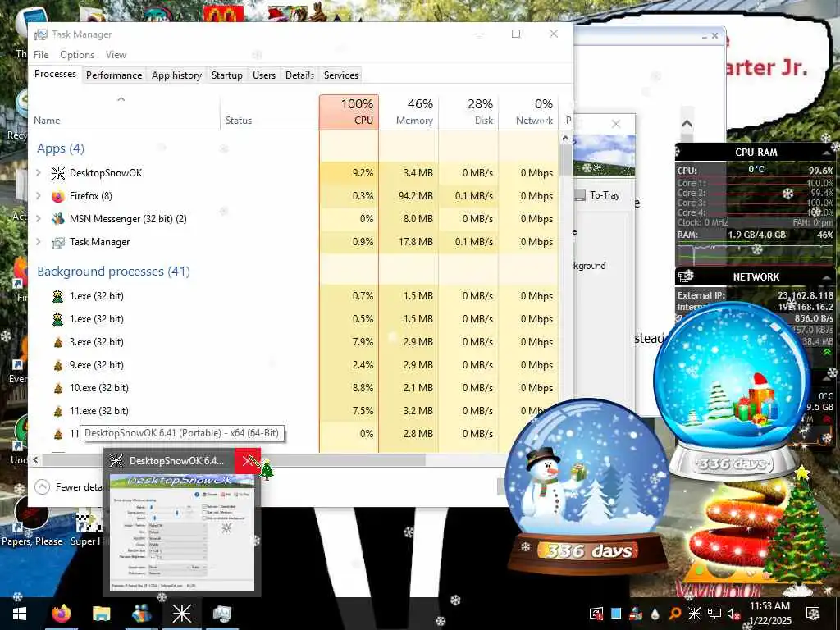The width and height of the screenshot is (840, 630).
Task: Select the Background processes (41) header
Action: (113, 272)
